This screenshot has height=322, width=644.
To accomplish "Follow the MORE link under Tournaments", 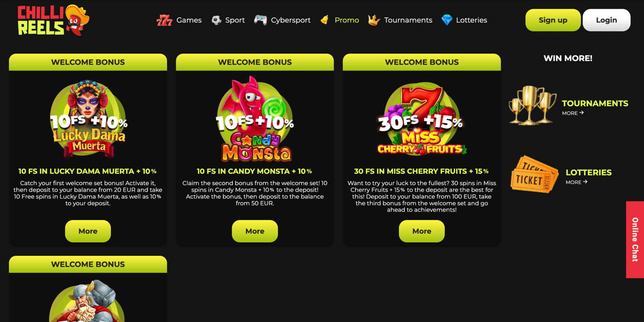I will coord(573,113).
